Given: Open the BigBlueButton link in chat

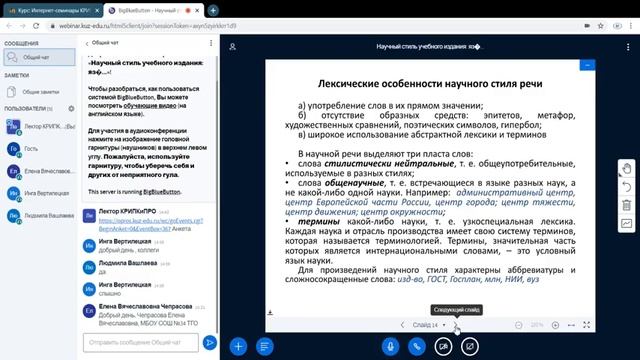Looking at the screenshot, I should pyautogui.click(x=162, y=192).
